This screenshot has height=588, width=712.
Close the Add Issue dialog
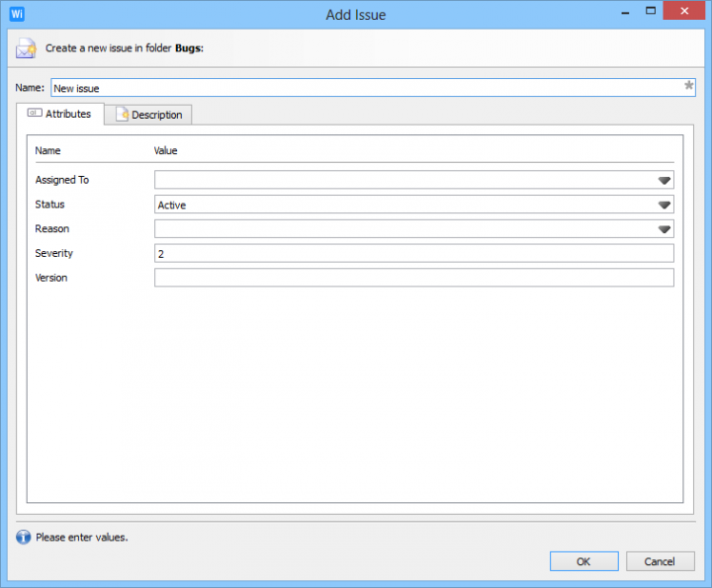click(684, 11)
